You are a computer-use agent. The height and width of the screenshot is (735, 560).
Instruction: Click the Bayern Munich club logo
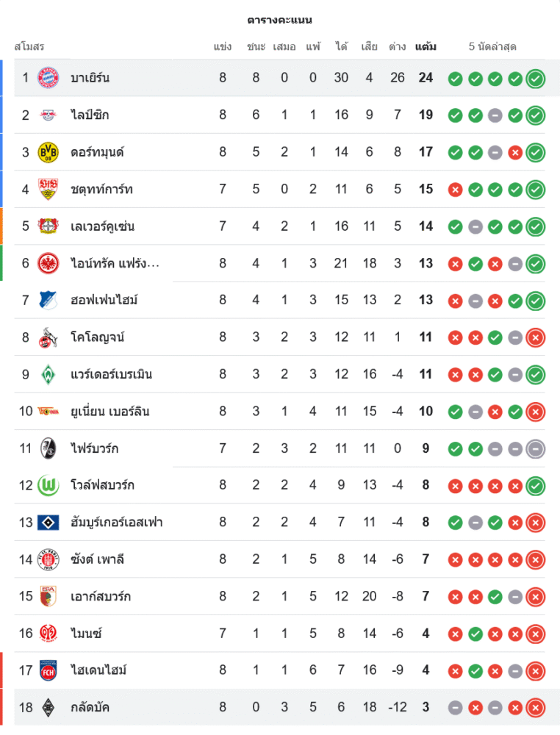(48, 78)
